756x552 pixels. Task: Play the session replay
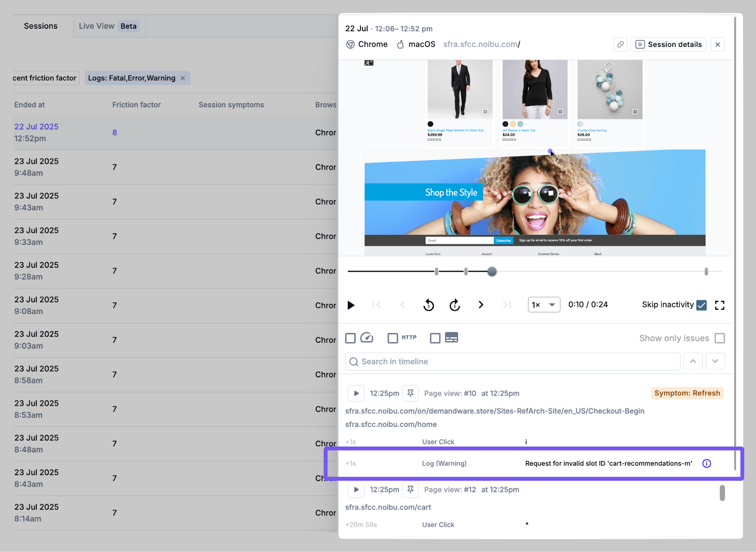351,305
